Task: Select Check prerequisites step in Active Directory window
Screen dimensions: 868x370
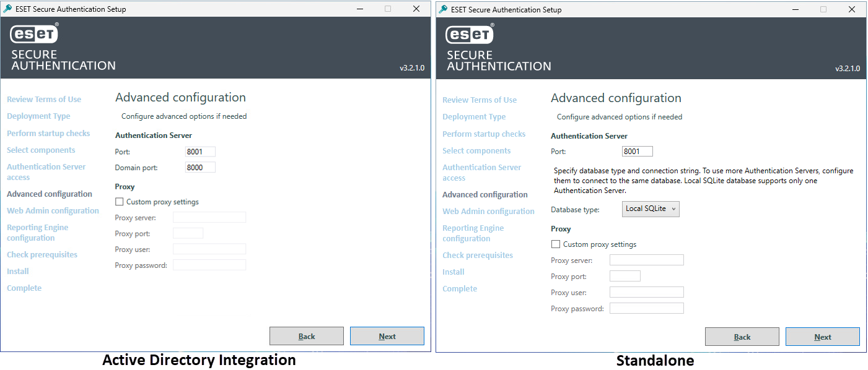Action: point(42,254)
